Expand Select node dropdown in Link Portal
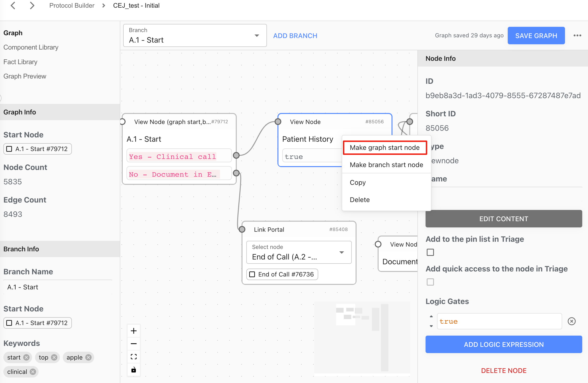This screenshot has height=383, width=588. (341, 253)
